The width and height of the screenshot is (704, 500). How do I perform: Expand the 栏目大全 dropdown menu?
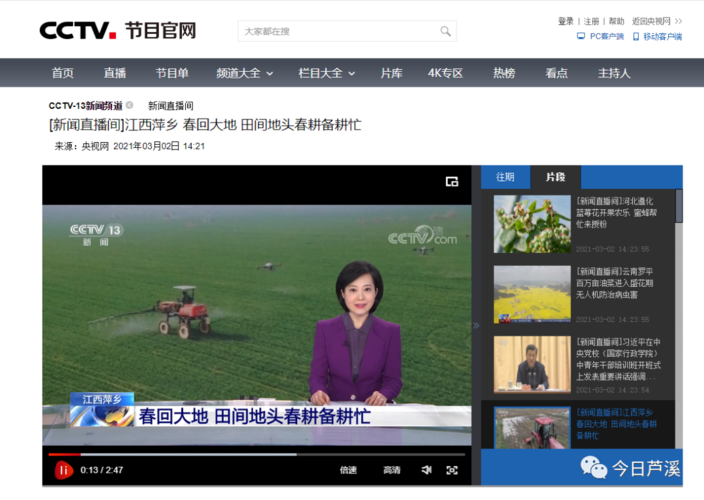325,73
